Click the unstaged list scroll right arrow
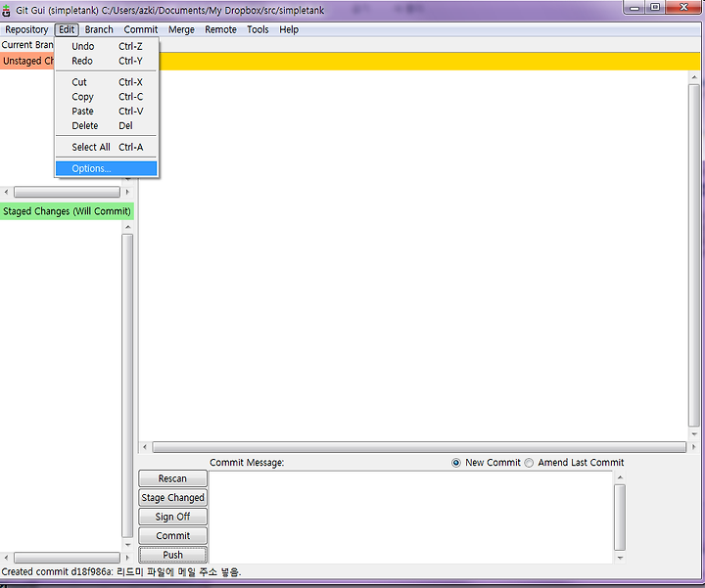Viewport: 705px width, 588px height. 127,193
